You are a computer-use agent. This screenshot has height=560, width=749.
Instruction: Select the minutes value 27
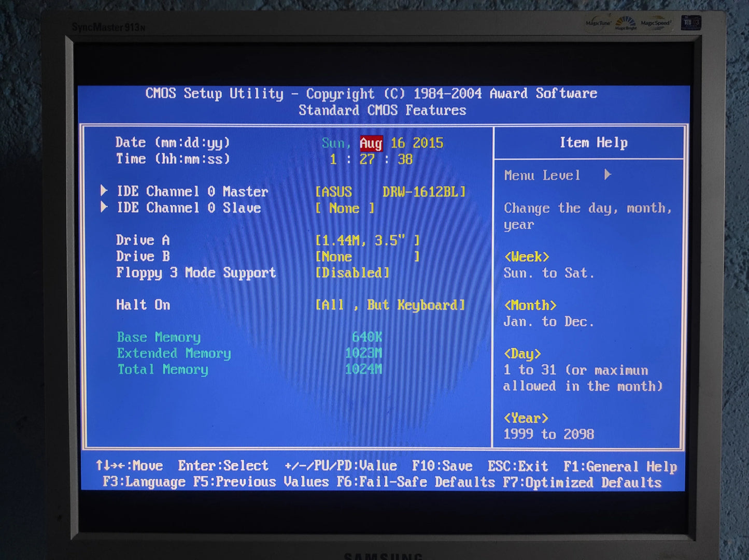[x=367, y=160]
